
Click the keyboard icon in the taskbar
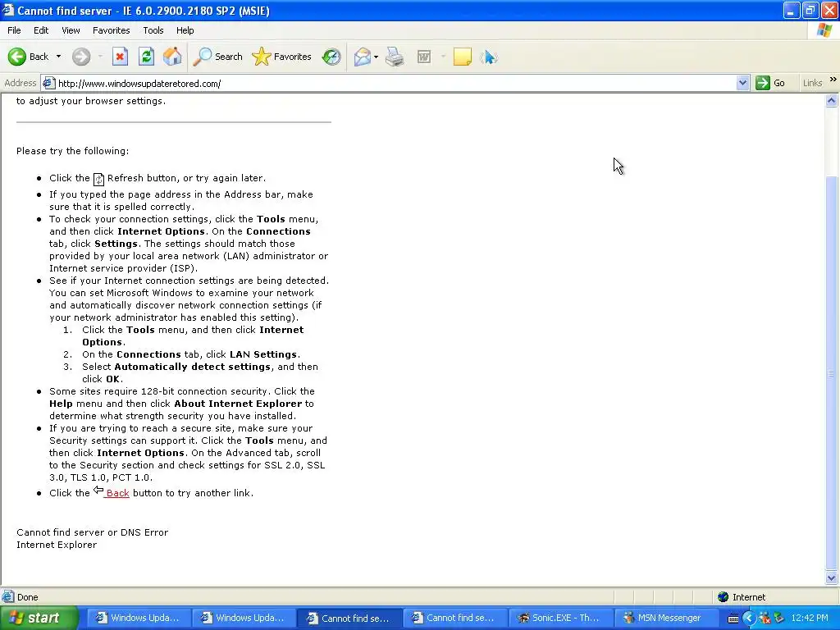click(x=733, y=619)
